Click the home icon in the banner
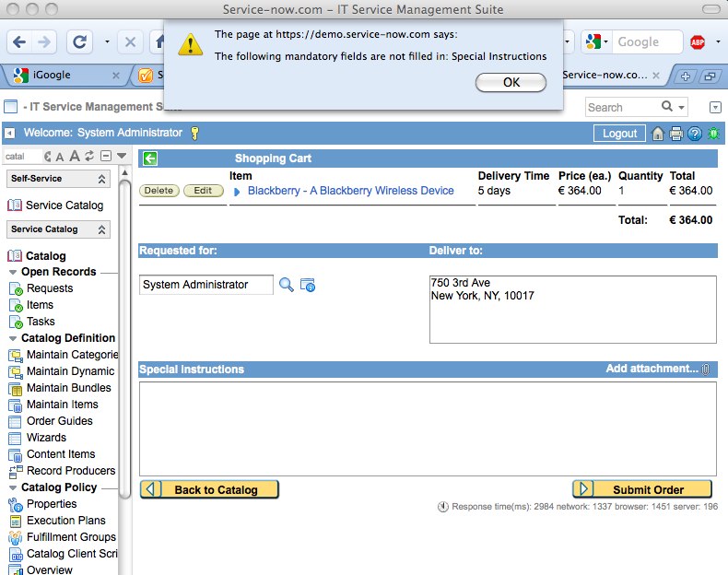 658,134
